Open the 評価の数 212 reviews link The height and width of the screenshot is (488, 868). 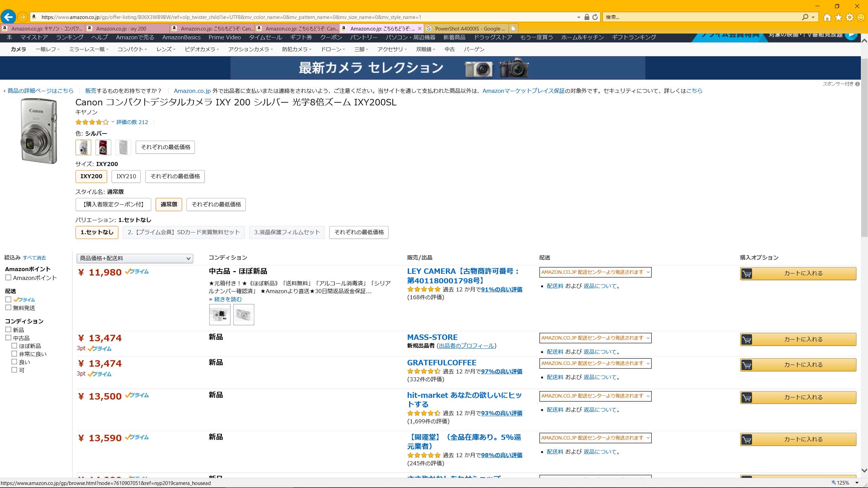click(x=132, y=122)
